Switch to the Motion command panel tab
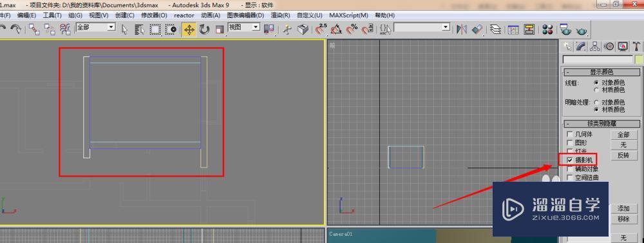This screenshot has width=644, height=243. click(x=609, y=46)
